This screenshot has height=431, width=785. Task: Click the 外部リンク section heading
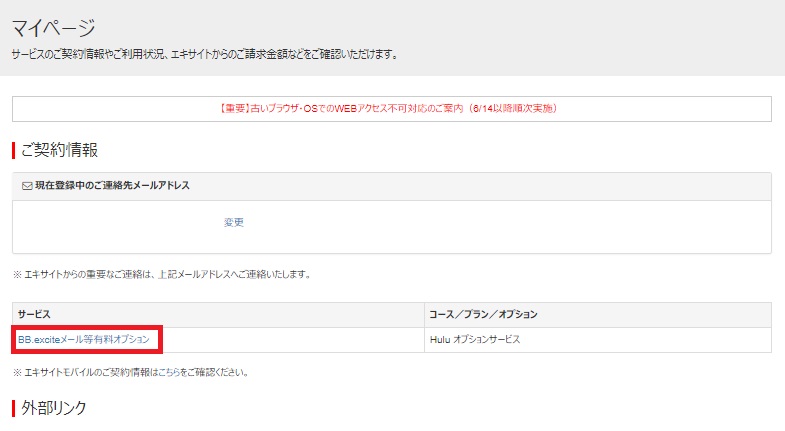[x=54, y=408]
